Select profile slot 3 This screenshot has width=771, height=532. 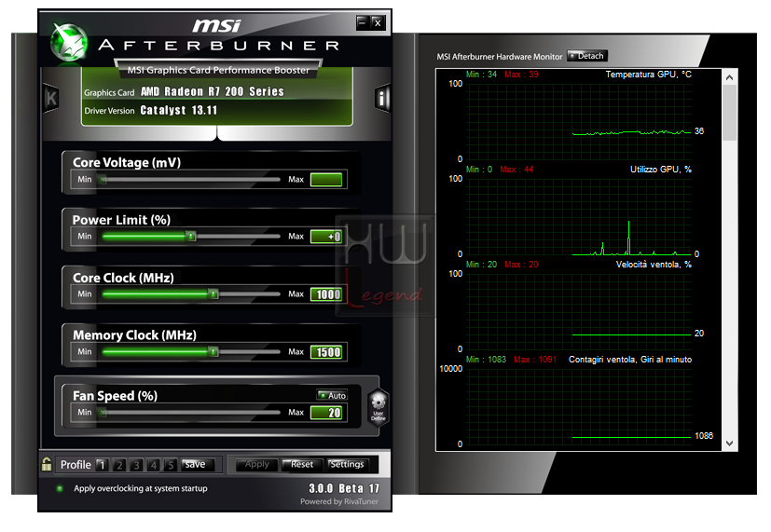pyautogui.click(x=136, y=465)
